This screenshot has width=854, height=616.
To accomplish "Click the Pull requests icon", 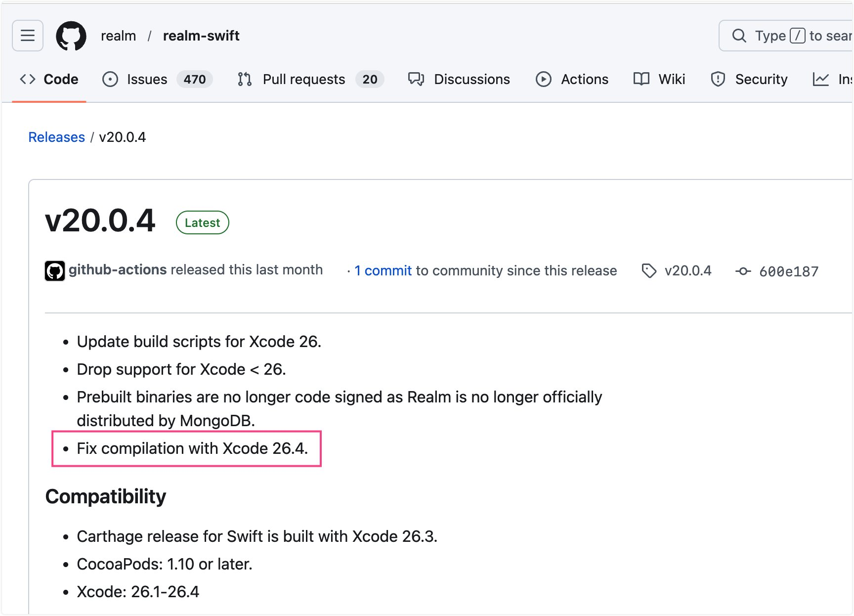I will coord(245,79).
